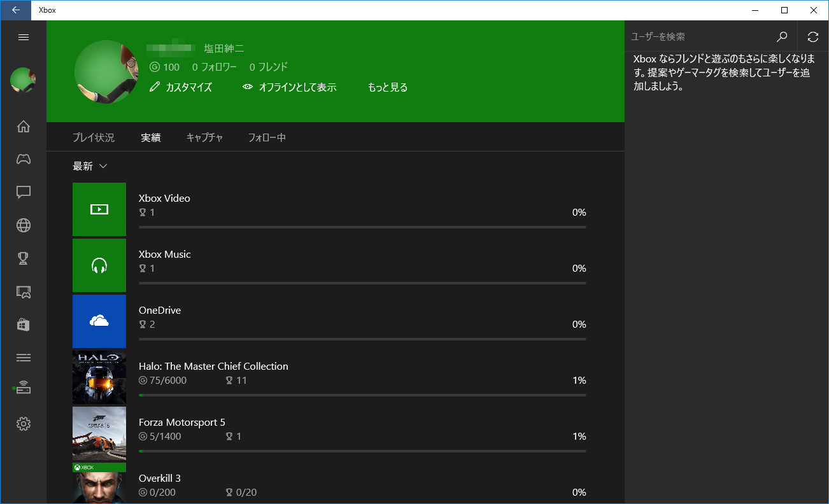Open My Games controller icon
The image size is (829, 504).
(24, 159)
